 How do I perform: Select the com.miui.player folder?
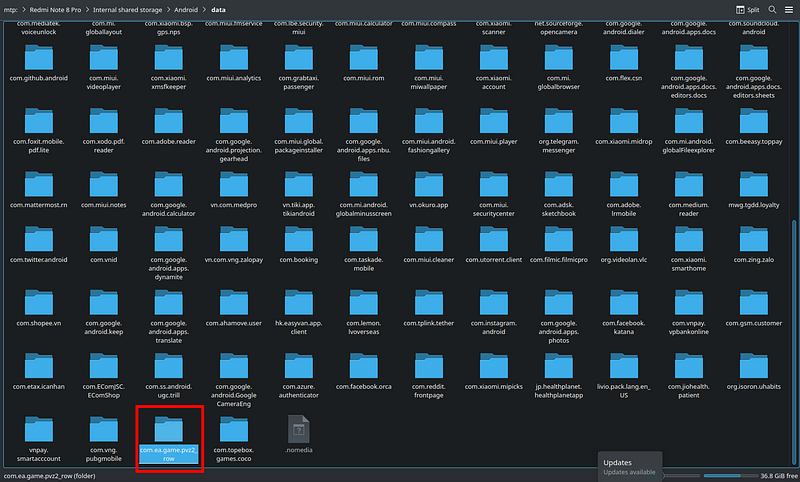(x=494, y=127)
